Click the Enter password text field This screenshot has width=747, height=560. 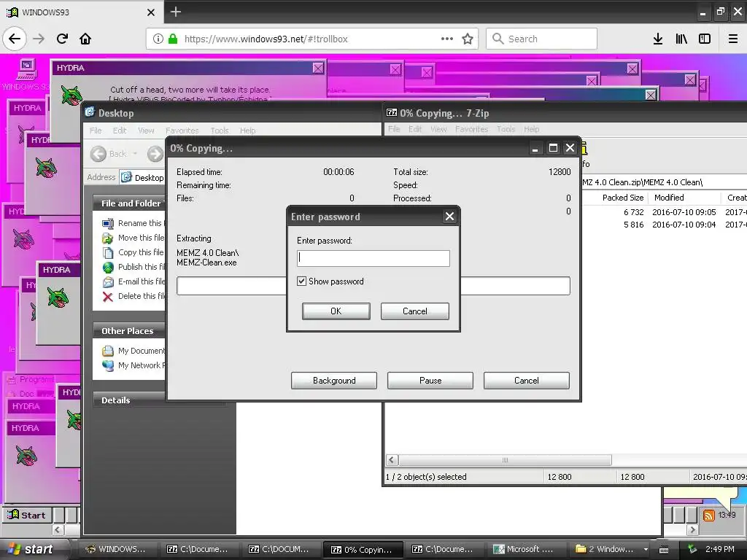click(x=373, y=258)
